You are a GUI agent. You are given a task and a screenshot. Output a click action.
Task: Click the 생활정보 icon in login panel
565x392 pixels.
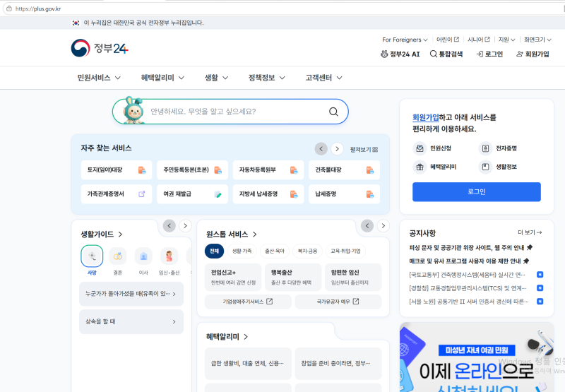tap(485, 167)
